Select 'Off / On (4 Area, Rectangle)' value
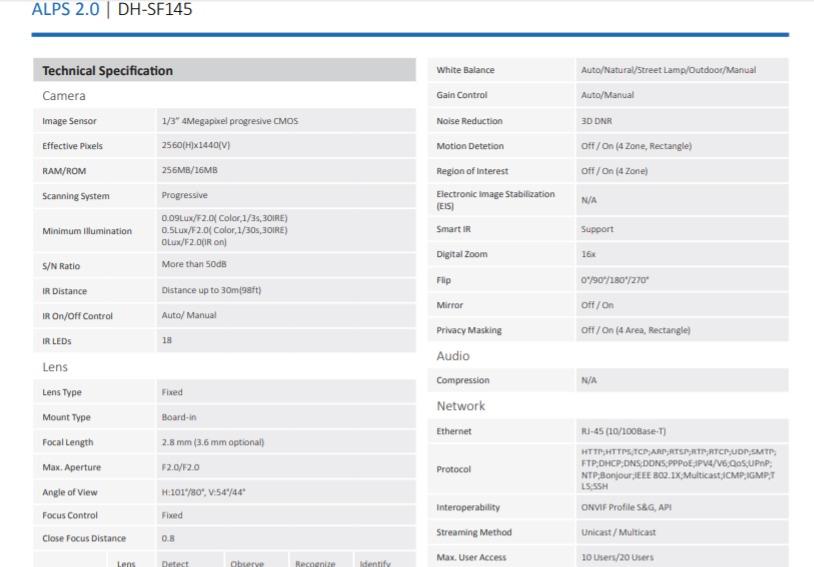This screenshot has height=567, width=814. tap(636, 330)
